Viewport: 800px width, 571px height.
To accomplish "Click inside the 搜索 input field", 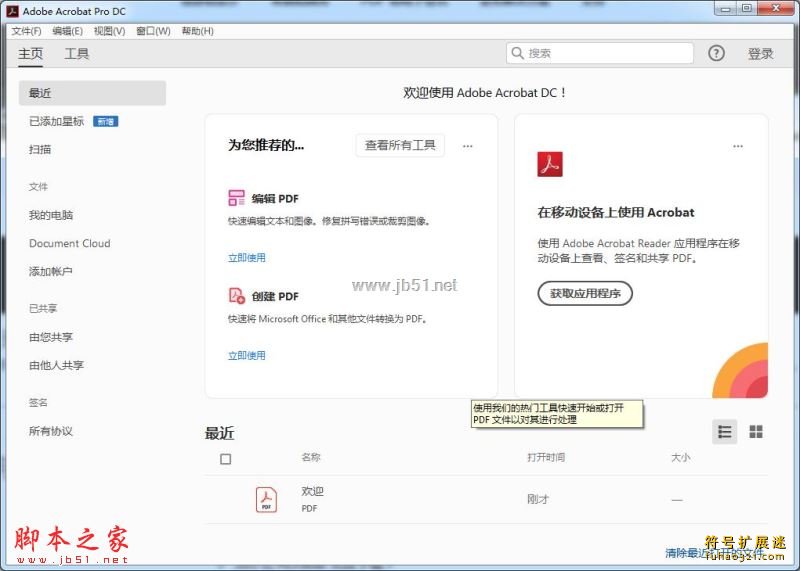I will coord(600,53).
